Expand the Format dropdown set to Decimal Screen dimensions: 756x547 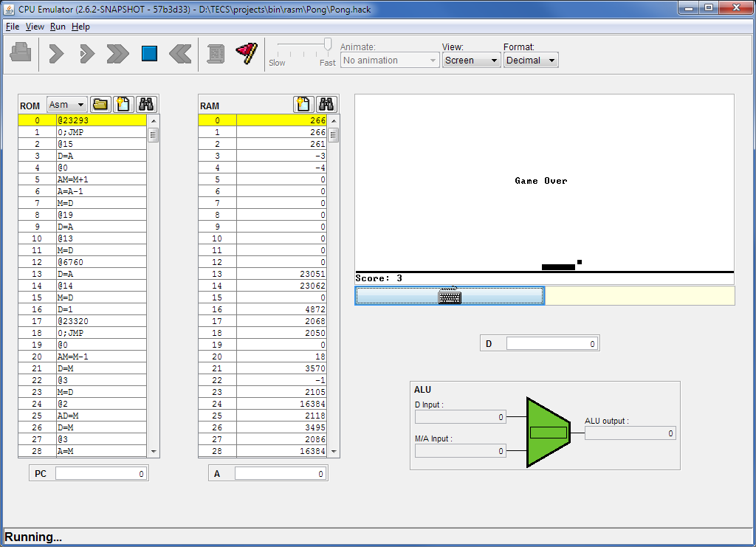click(530, 61)
